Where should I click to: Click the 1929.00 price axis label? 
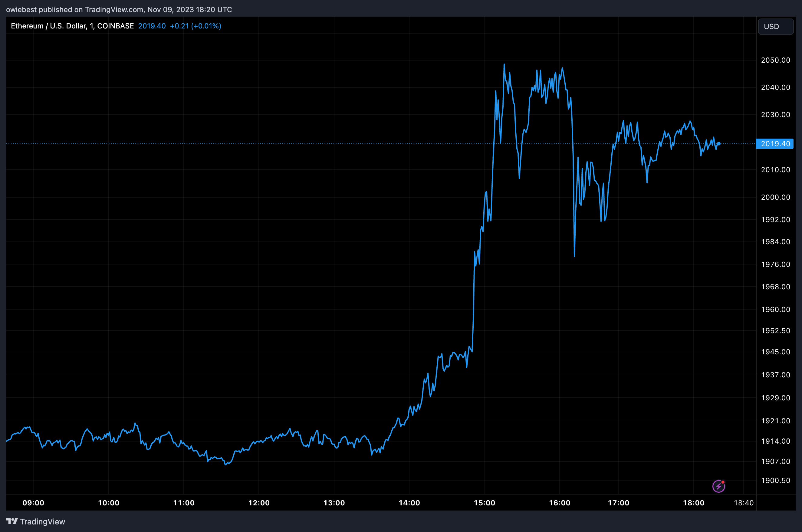[x=776, y=398]
